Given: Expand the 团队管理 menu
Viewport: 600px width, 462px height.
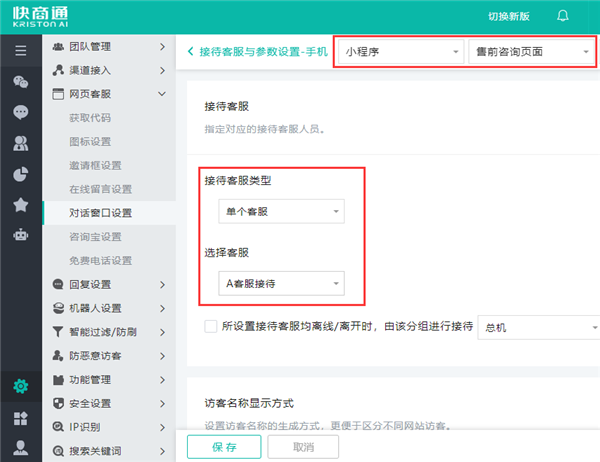Looking at the screenshot, I should 105,46.
